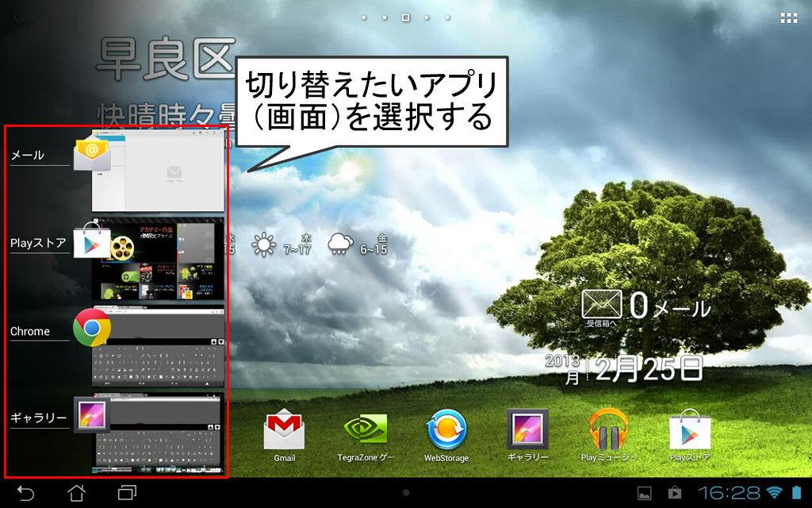The width and height of the screenshot is (812, 508).
Task: Switch to the Play Store recent thumbnail
Action: (159, 260)
